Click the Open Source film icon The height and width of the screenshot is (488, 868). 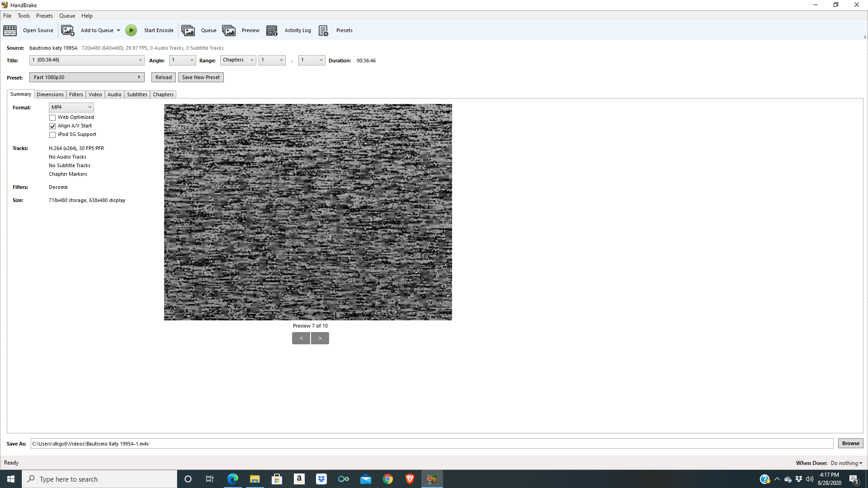[x=10, y=30]
